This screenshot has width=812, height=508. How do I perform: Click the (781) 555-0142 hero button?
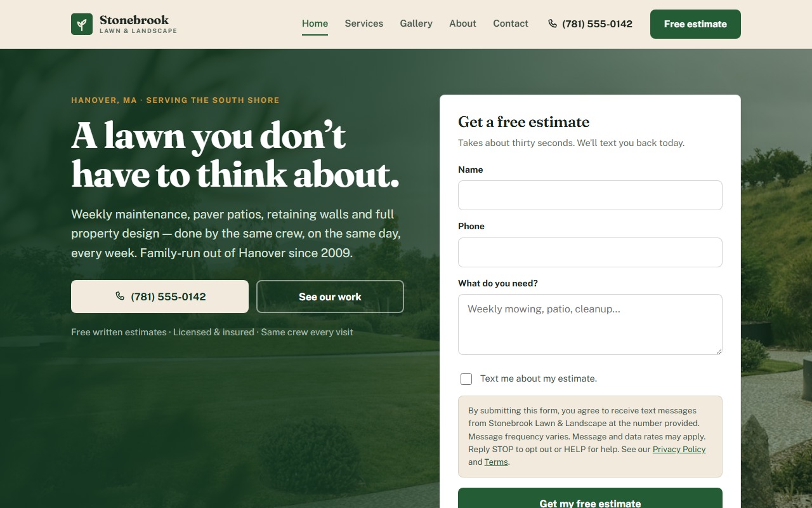pos(160,297)
